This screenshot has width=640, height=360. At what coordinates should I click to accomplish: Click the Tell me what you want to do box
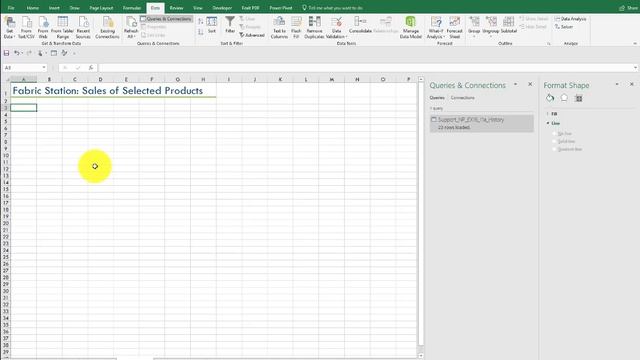pyautogui.click(x=333, y=8)
